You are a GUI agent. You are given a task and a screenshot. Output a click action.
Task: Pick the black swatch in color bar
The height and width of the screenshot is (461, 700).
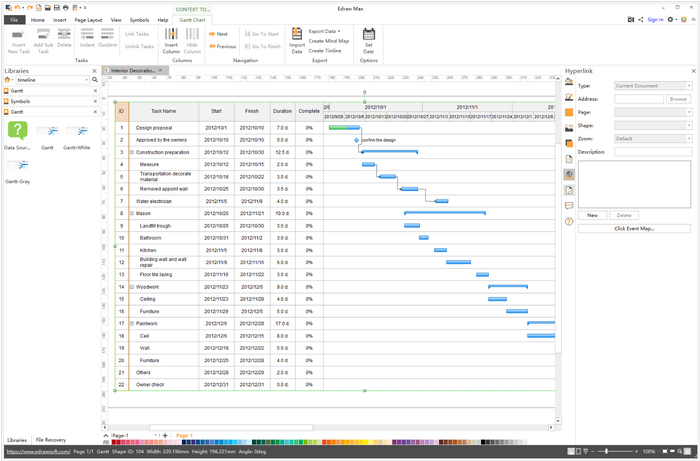[x=483, y=442]
